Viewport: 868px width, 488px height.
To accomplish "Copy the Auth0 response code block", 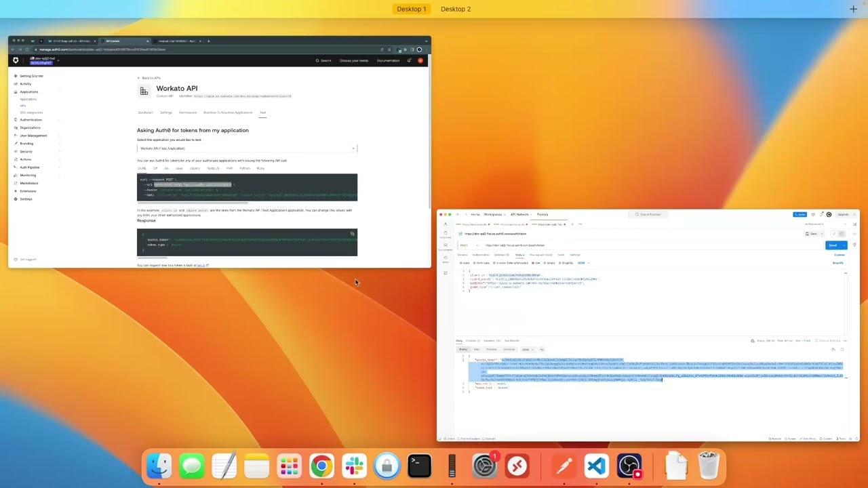I will [x=352, y=234].
